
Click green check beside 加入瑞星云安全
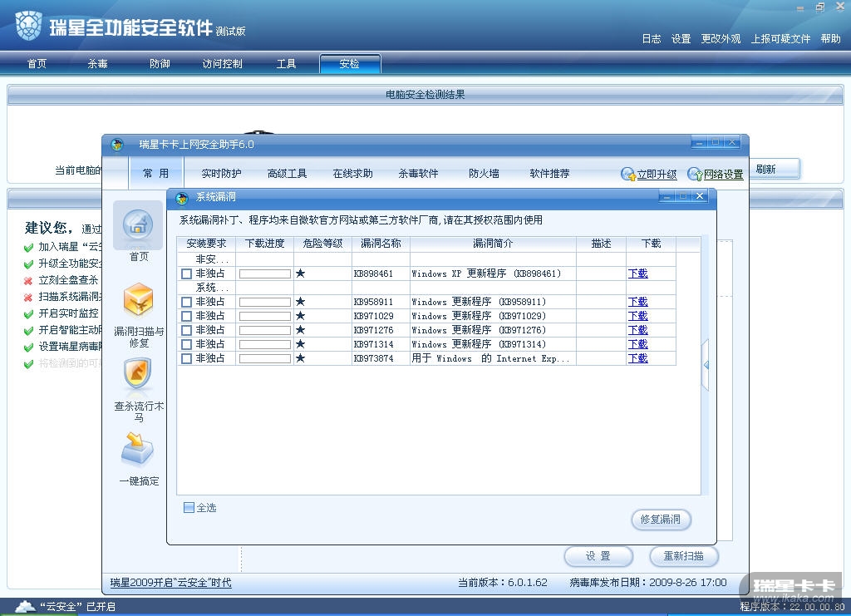(x=28, y=248)
